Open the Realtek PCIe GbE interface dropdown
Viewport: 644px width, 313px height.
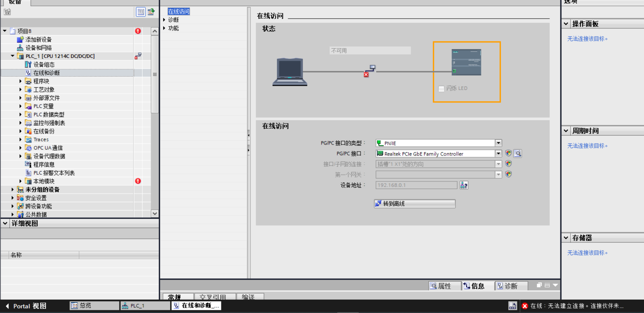498,154
